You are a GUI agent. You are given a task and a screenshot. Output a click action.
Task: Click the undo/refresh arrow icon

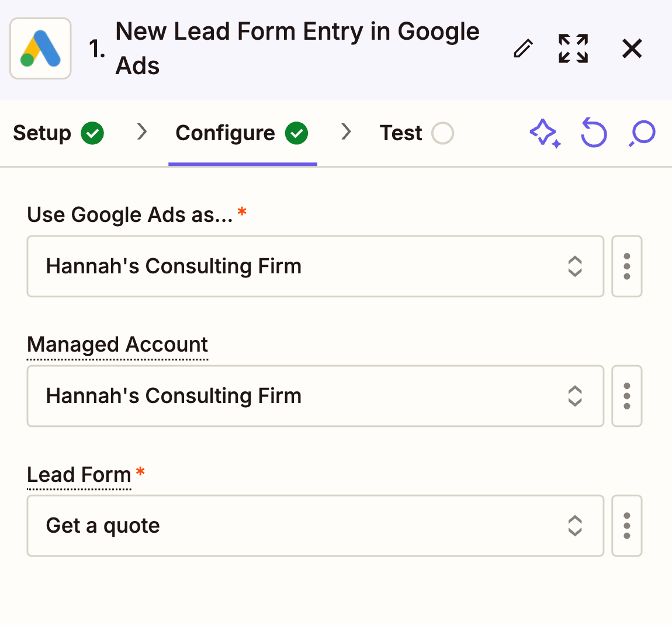[x=594, y=133]
